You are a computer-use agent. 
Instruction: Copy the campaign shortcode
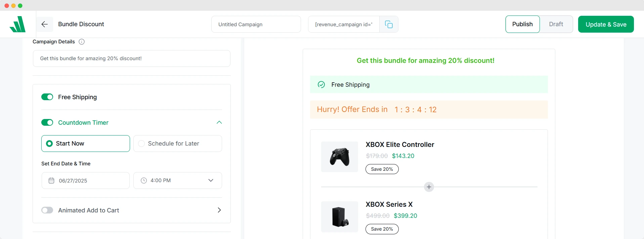click(x=389, y=24)
